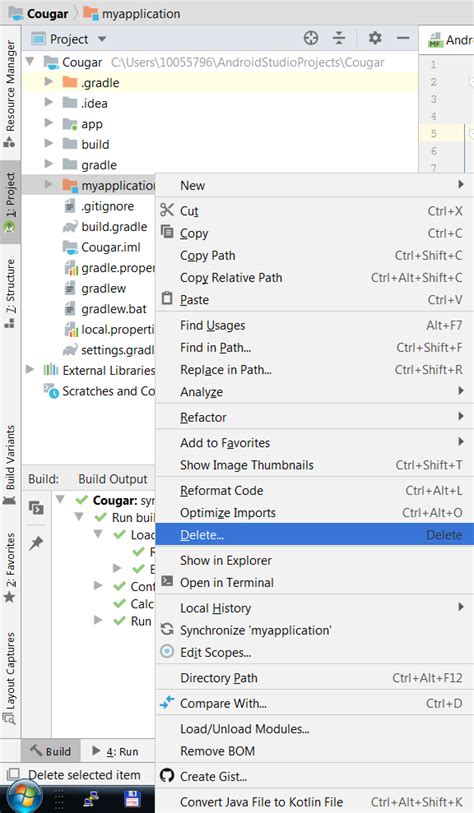Choose Copy Path
Image resolution: width=474 pixels, height=813 pixels.
pyautogui.click(x=315, y=256)
